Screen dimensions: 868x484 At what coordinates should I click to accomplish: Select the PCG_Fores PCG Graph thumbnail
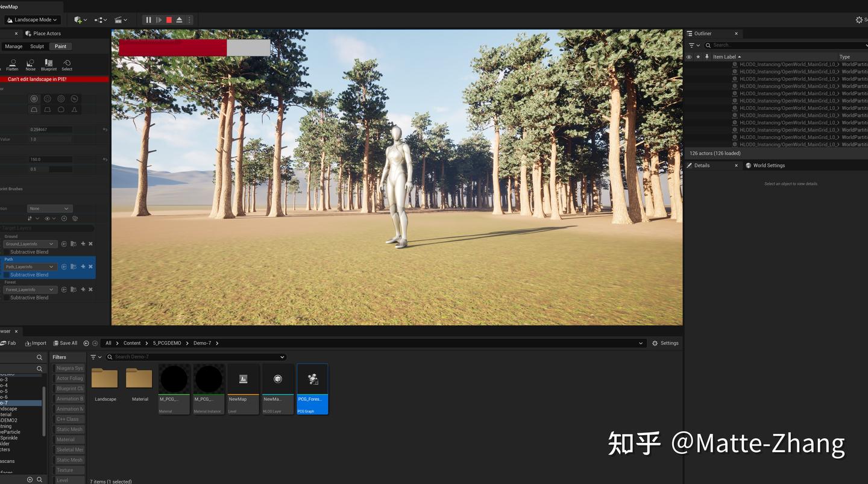[x=312, y=379]
